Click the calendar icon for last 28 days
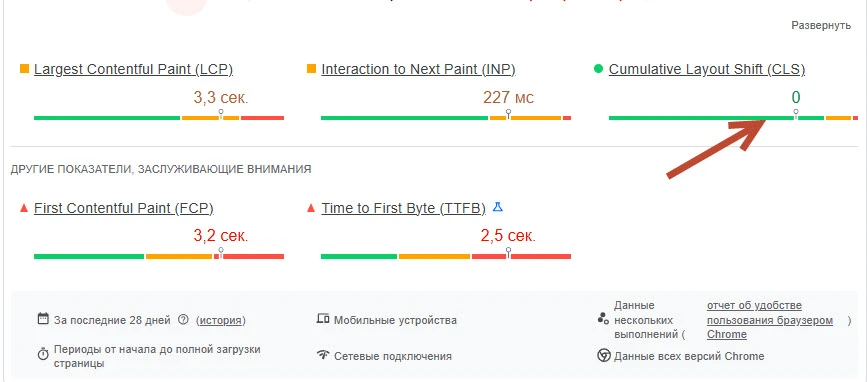867x382 pixels. coord(43,319)
